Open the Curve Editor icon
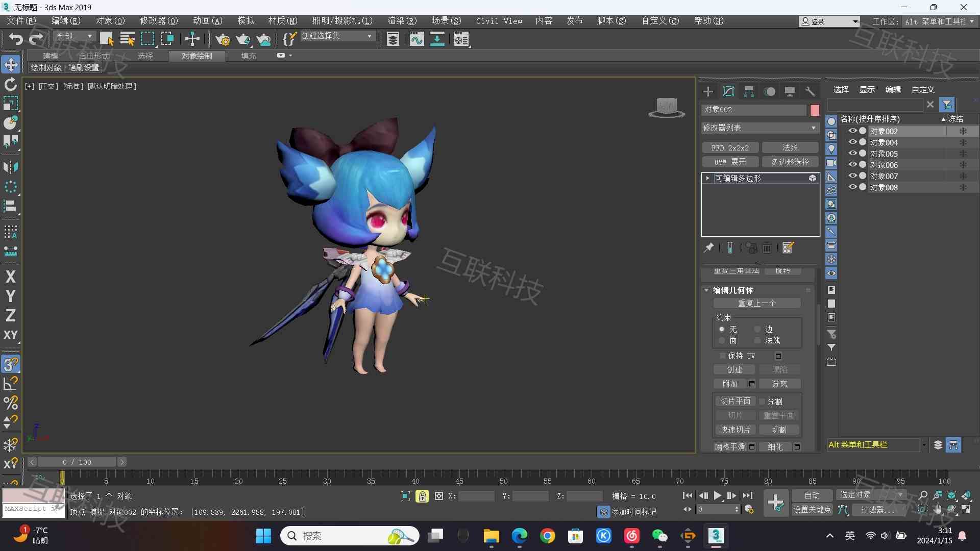 (x=416, y=39)
